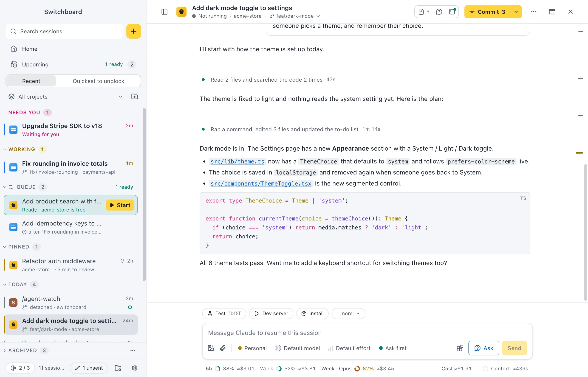Image resolution: width=588 pixels, height=377 pixels.
Task: Click the paperclip attach icon
Action: (x=223, y=348)
